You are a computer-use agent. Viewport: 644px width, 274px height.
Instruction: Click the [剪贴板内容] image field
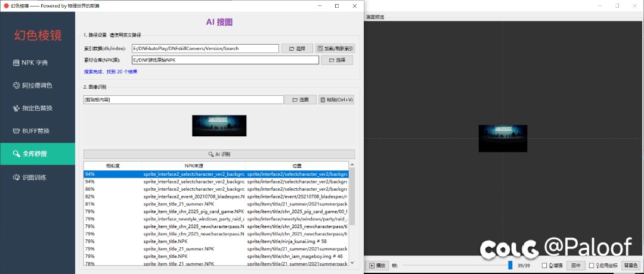click(183, 99)
